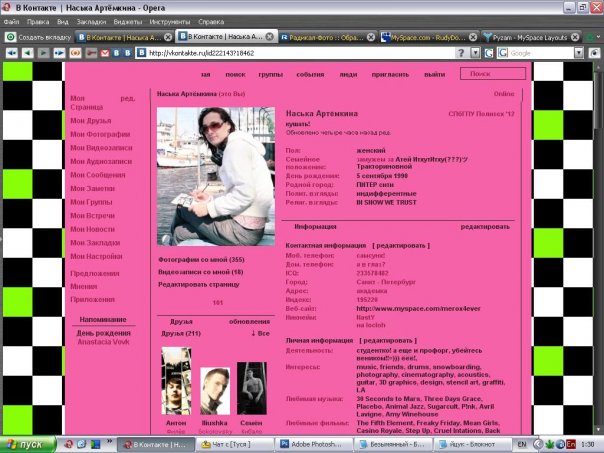Click the green leaf tray icon
This screenshot has width=604, height=453.
550,444
